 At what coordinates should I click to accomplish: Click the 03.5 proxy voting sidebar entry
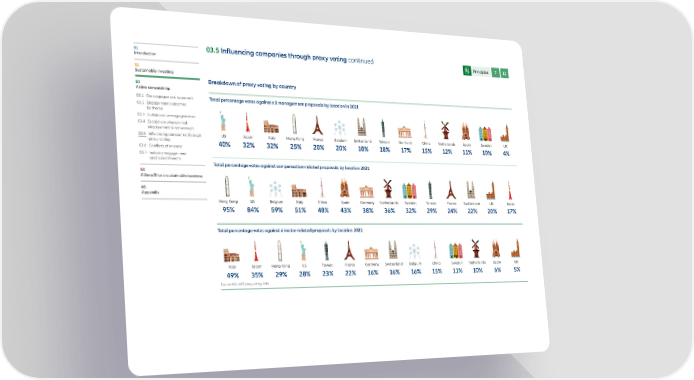pyautogui.click(x=170, y=136)
